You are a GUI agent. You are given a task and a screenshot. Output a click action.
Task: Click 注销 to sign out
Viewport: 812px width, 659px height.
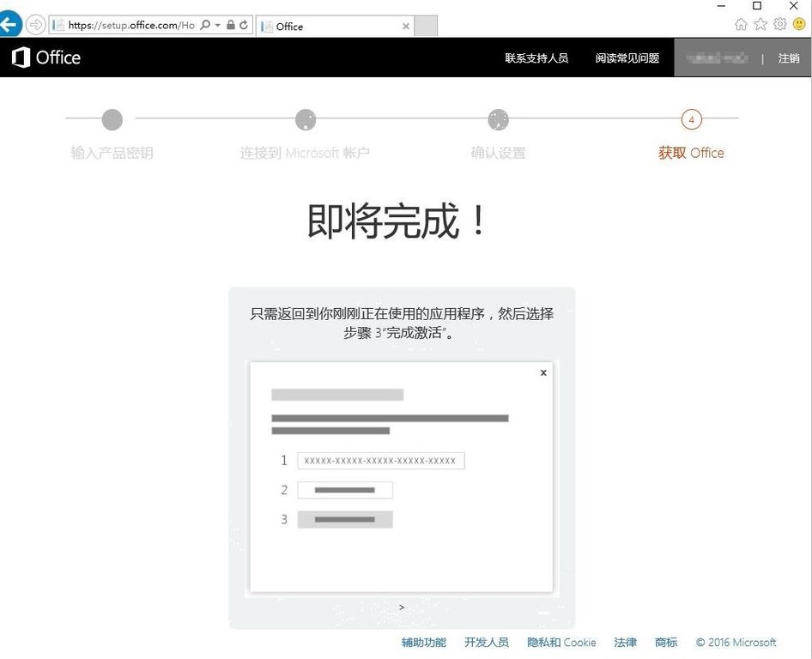point(789,58)
